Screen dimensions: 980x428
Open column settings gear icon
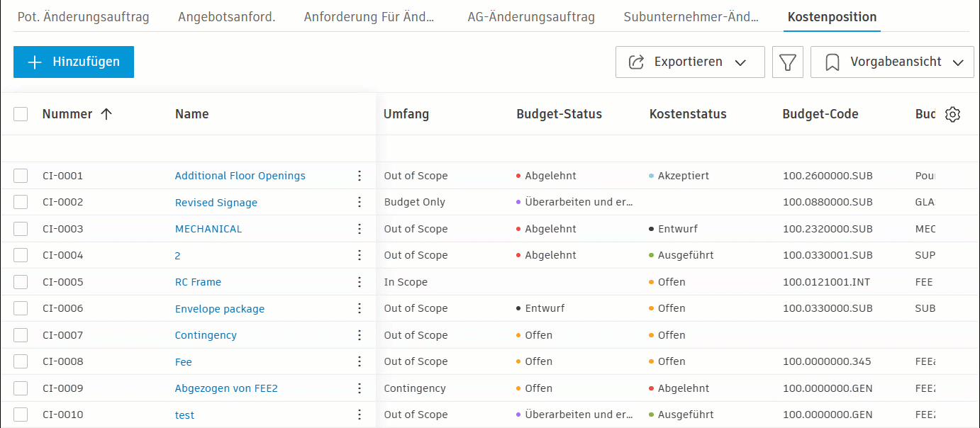coord(953,115)
